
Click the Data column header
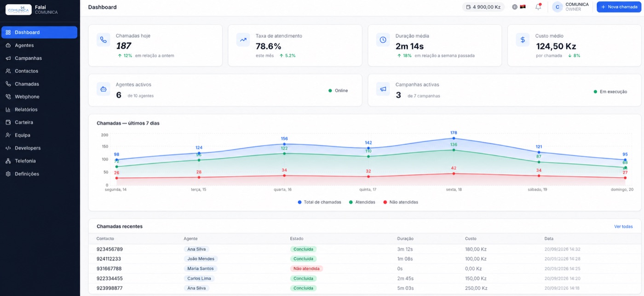[549, 239]
